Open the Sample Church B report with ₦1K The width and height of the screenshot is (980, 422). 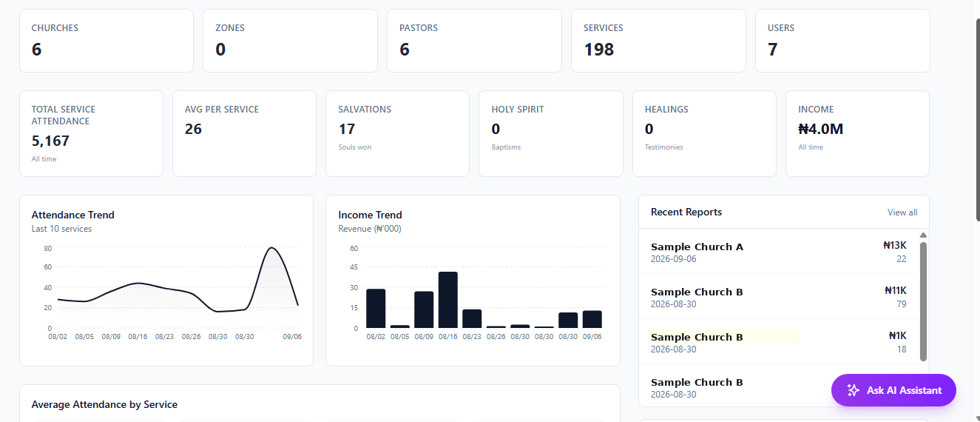(x=778, y=342)
